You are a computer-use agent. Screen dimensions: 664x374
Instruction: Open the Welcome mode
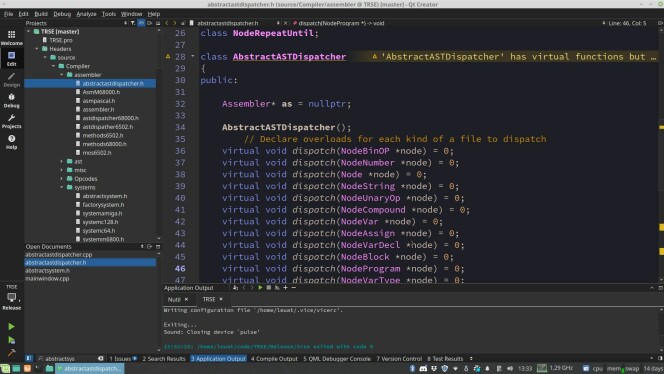click(11, 37)
